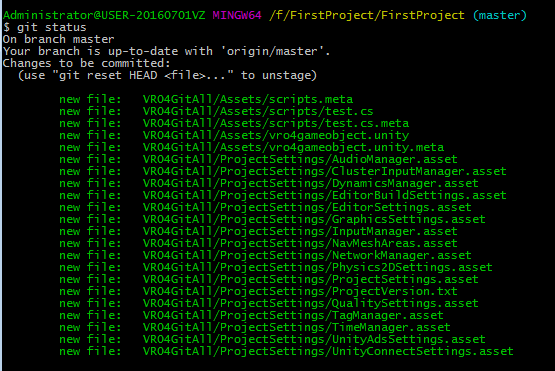Select the vro4gameobject.unity file line
The height and width of the screenshot is (371, 555).
(x=234, y=135)
